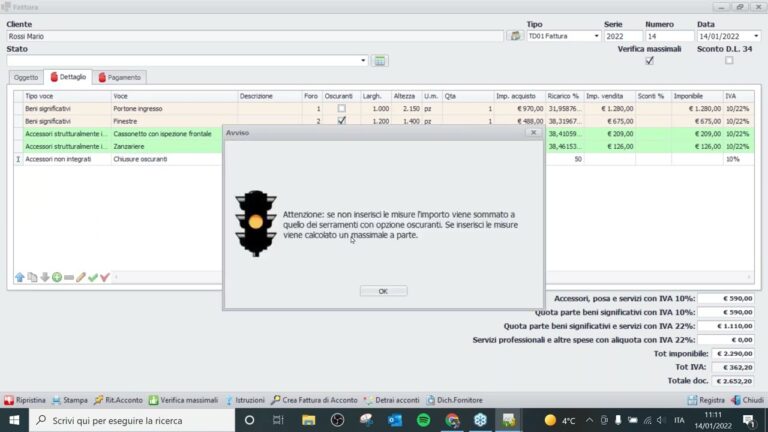Open Spotify from the taskbar
Viewport: 768px width, 432px height.
point(424,420)
